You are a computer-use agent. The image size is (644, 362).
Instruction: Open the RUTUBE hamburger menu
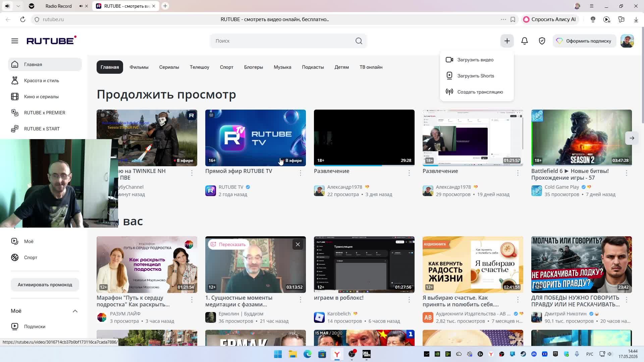click(x=14, y=41)
